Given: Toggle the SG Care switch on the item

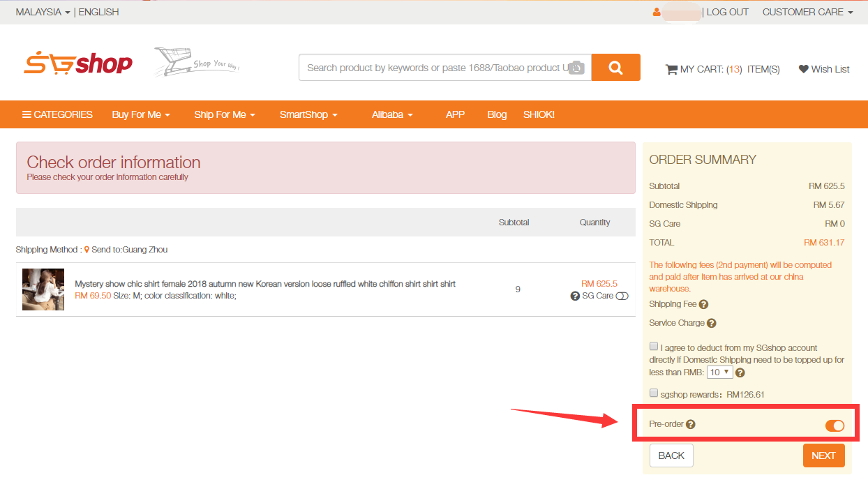Looking at the screenshot, I should (622, 296).
